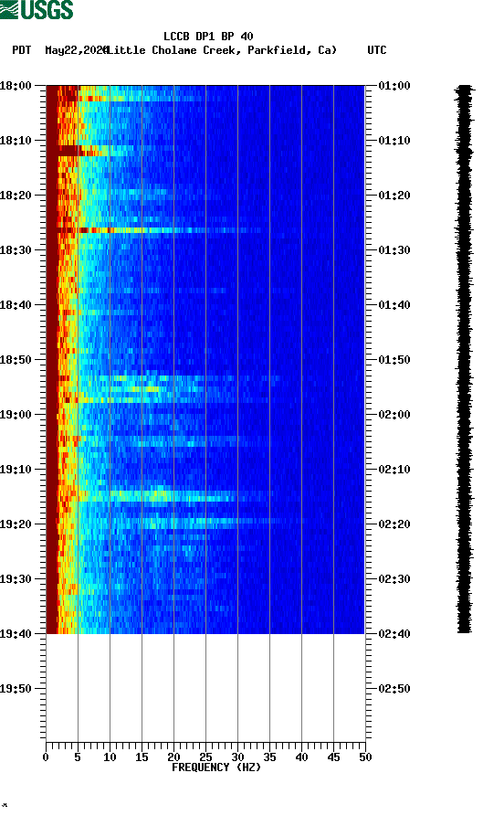Click the USGS logo
504x815 pixels.
click(x=37, y=9)
